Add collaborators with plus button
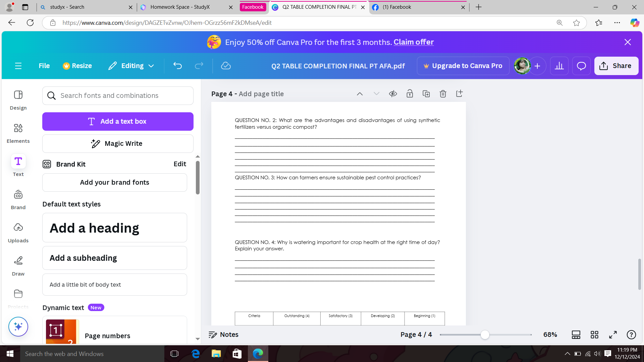Image resolution: width=644 pixels, height=362 pixels. click(x=537, y=66)
